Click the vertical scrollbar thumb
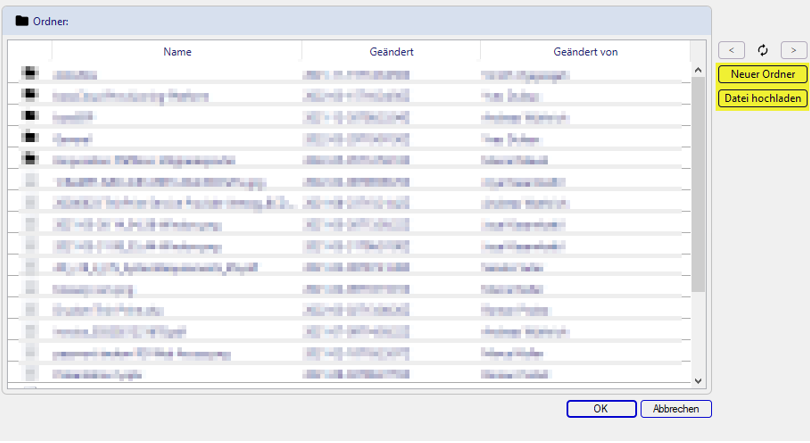This screenshot has height=443, width=810. 698,180
